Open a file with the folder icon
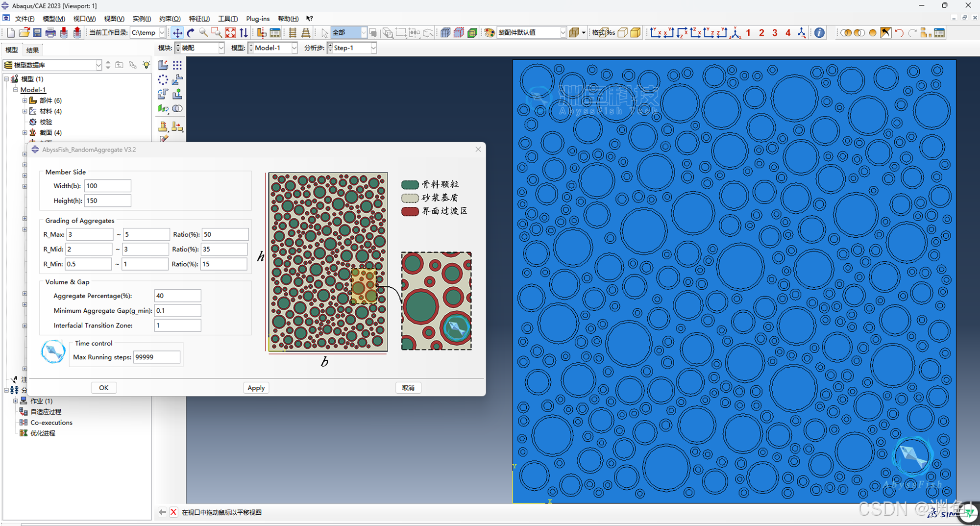Image resolution: width=980 pixels, height=526 pixels. point(24,33)
